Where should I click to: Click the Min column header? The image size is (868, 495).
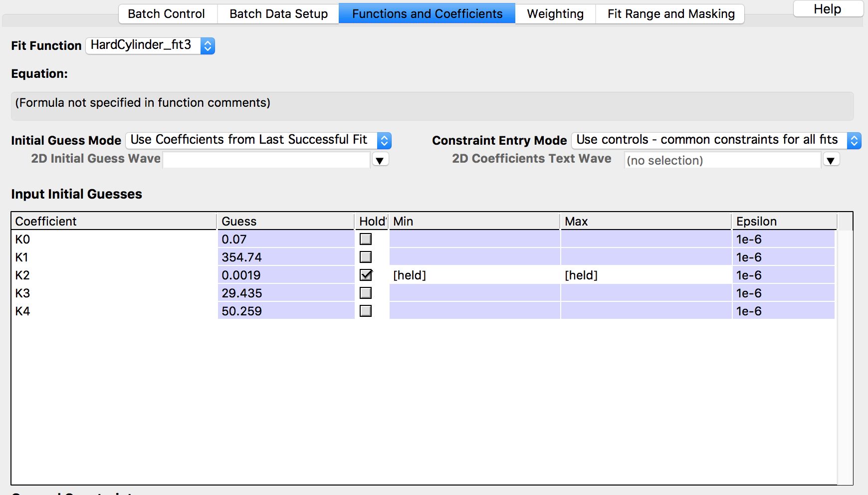tap(474, 221)
